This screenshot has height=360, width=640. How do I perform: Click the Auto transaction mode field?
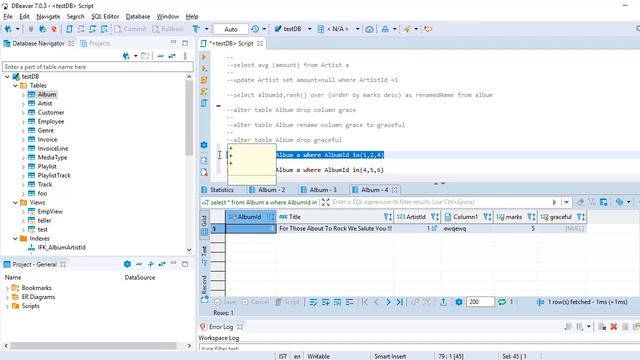[231, 29]
